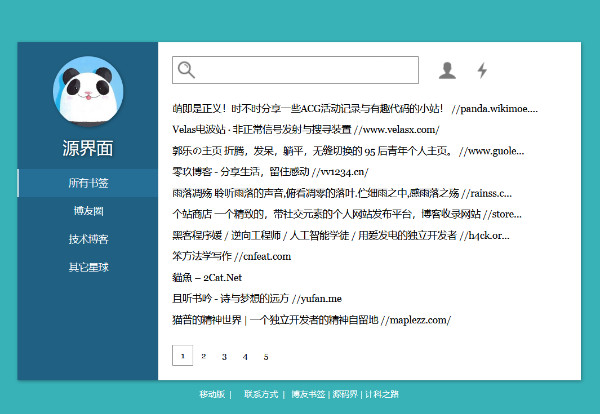Go to pagination page 2
This screenshot has height=414, width=600.
204,356
